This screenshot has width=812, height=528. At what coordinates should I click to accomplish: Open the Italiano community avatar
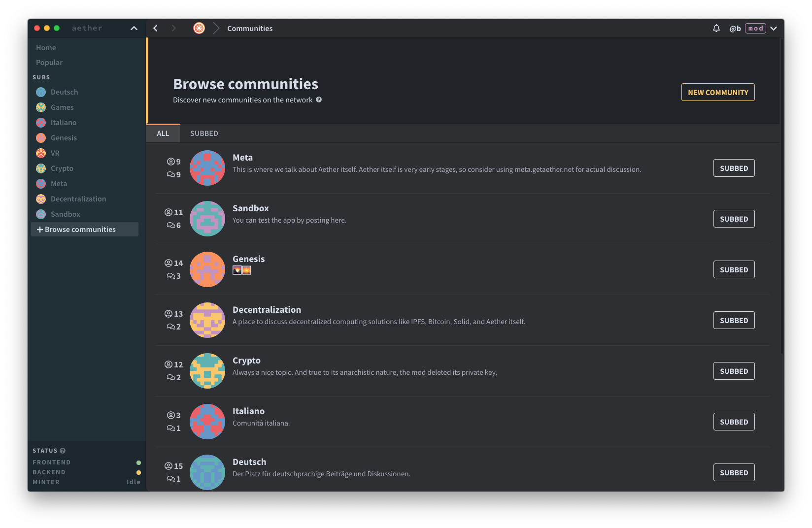coord(207,422)
